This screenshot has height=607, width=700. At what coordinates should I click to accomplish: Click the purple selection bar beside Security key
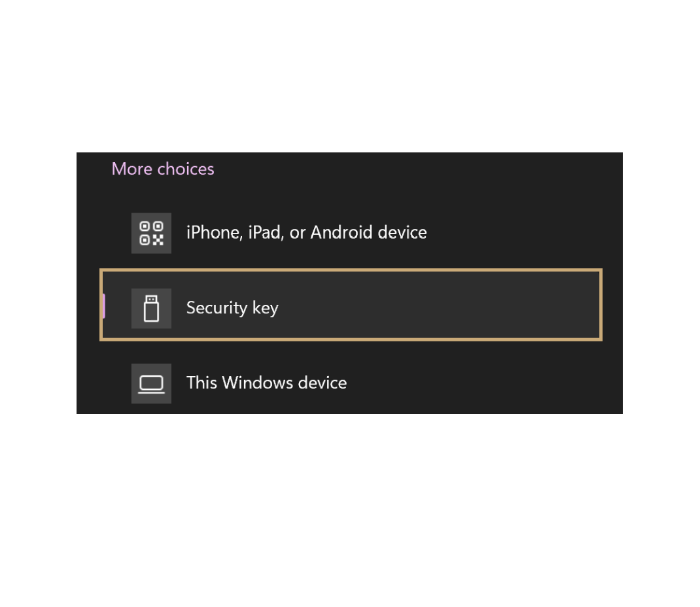[103, 306]
